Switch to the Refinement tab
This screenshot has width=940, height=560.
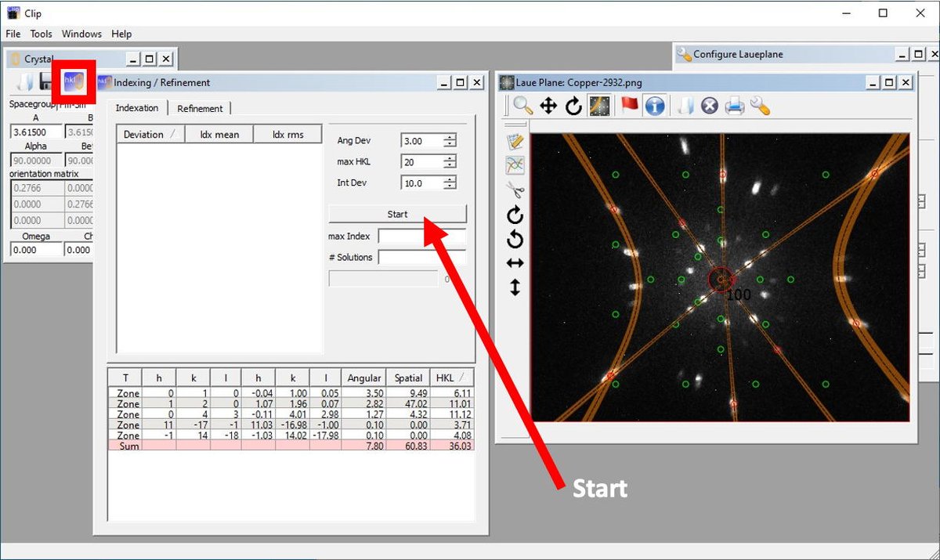200,109
